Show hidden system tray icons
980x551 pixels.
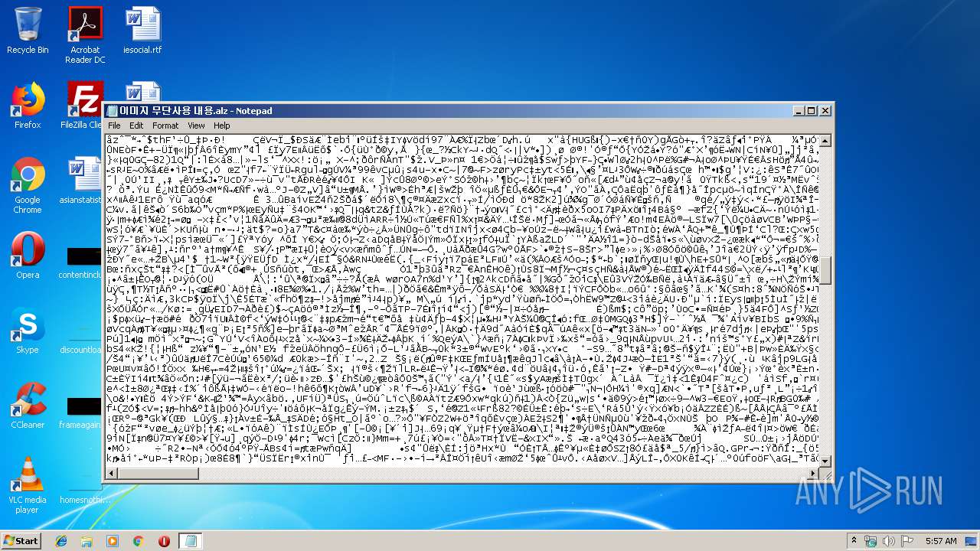(854, 541)
